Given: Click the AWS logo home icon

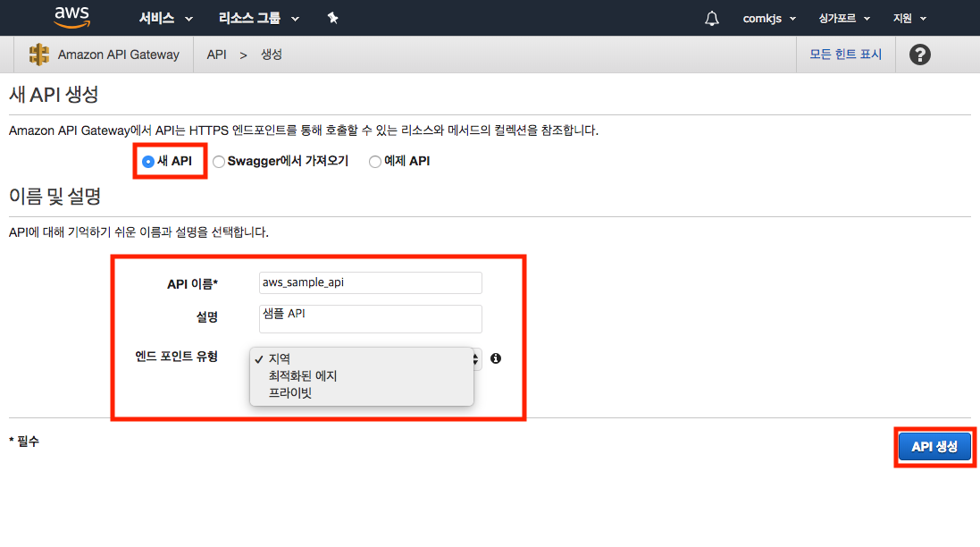Looking at the screenshot, I should pyautogui.click(x=71, y=16).
